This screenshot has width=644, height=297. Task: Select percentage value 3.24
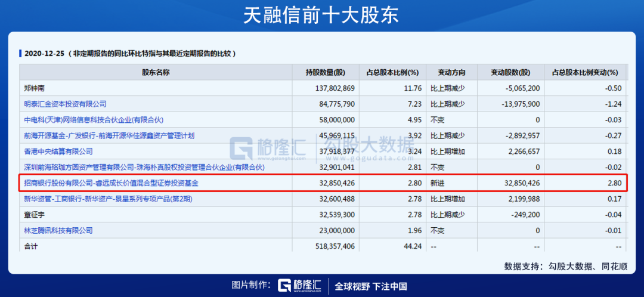click(415, 151)
